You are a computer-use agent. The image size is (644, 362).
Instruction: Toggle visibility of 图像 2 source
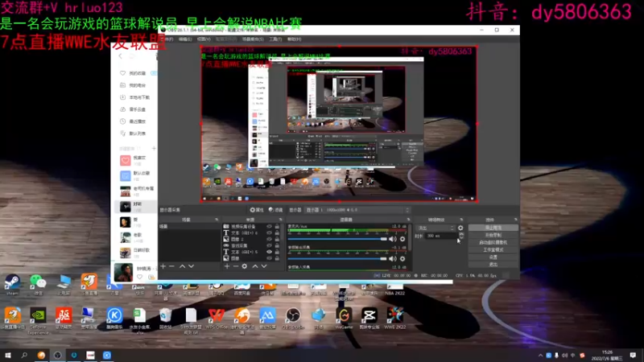pyautogui.click(x=269, y=239)
